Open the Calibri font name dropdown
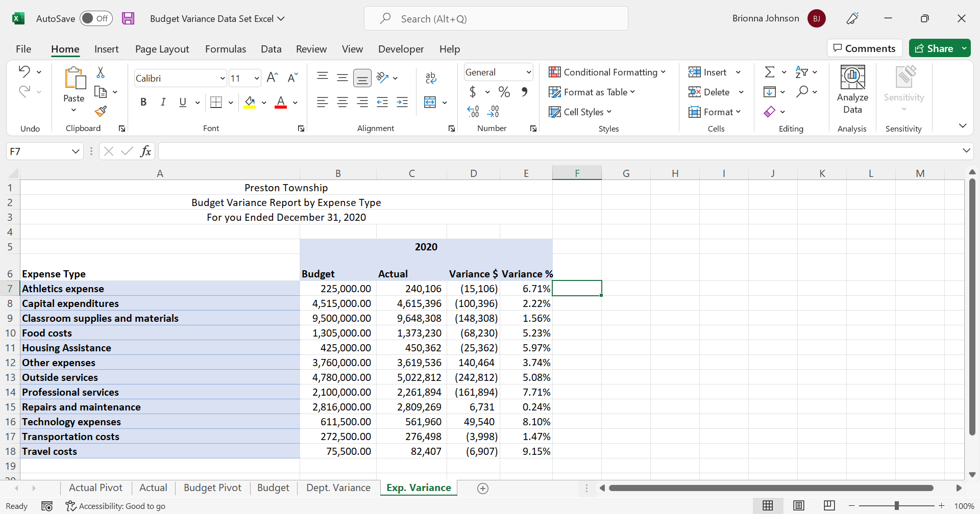 222,79
